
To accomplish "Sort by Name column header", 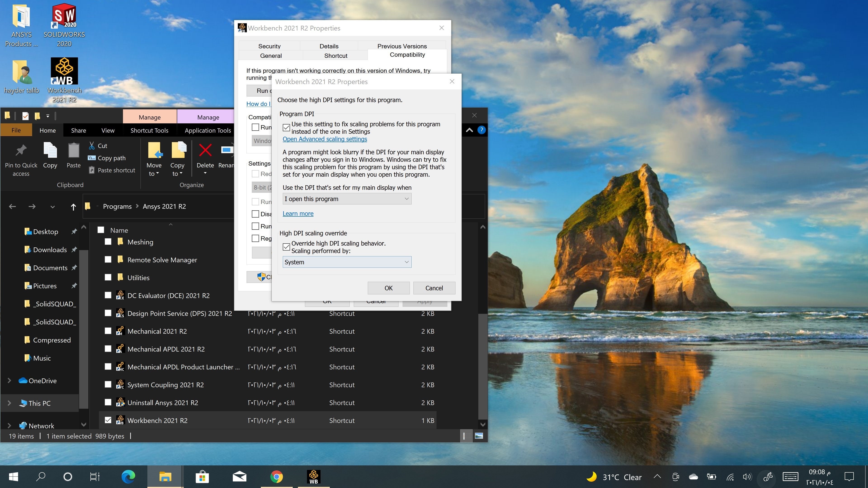I will (x=119, y=230).
